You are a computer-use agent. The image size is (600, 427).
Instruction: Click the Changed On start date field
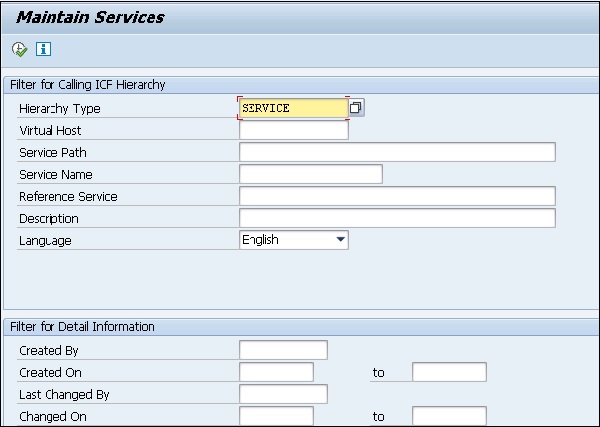click(x=276, y=416)
